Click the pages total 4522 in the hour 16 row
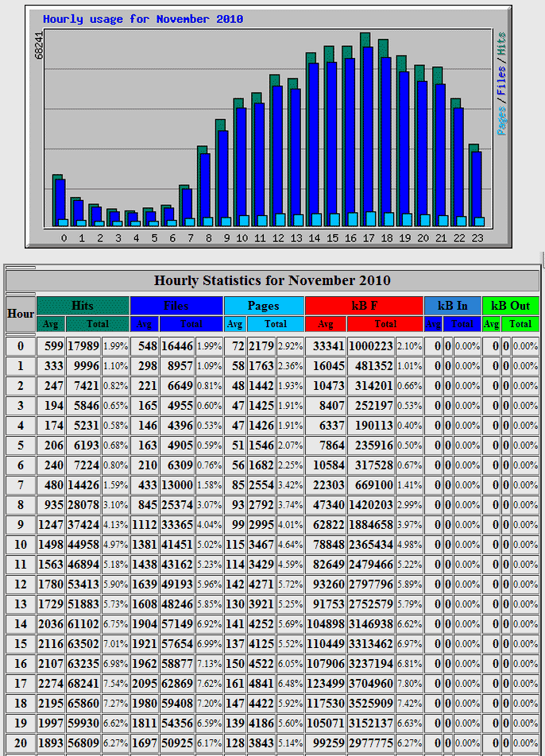 (x=261, y=664)
